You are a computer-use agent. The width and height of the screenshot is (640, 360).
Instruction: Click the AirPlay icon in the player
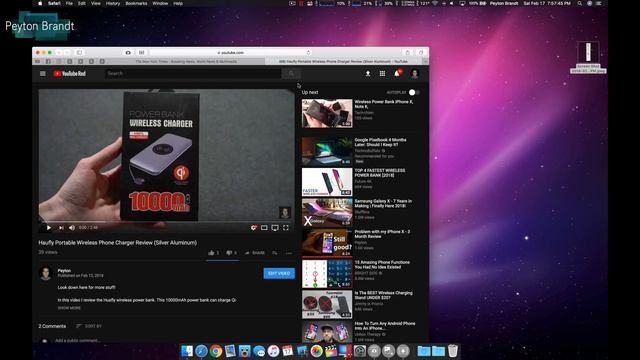click(x=275, y=228)
